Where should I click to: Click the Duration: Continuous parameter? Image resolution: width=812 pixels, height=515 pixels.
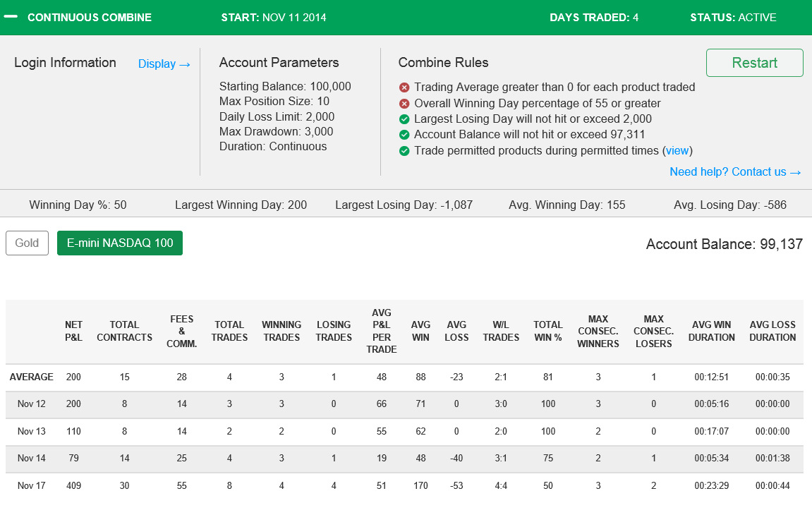pos(273,146)
